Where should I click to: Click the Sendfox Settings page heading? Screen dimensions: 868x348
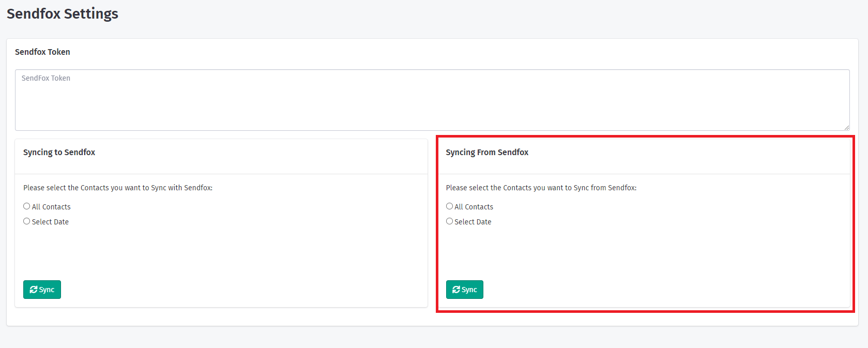[x=63, y=14]
